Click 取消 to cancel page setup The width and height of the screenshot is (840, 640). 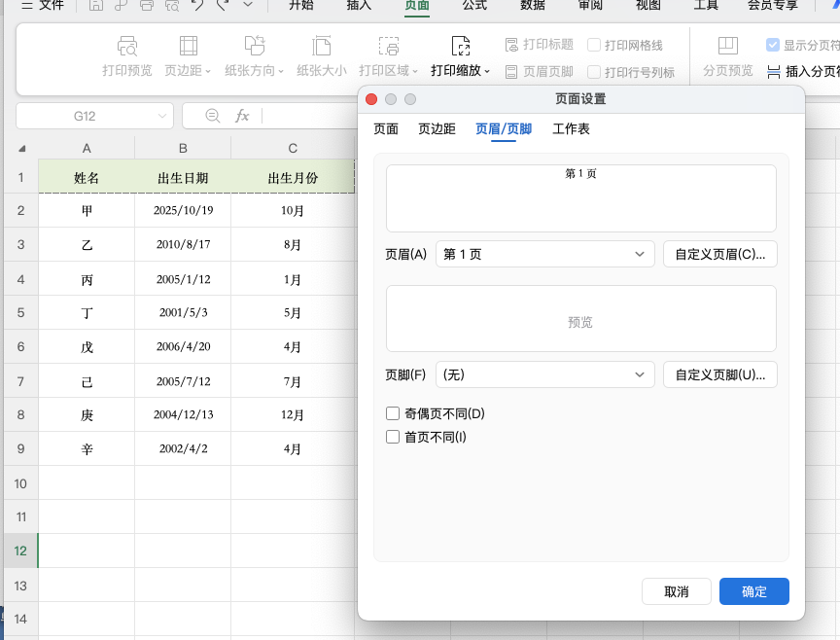[x=677, y=591]
